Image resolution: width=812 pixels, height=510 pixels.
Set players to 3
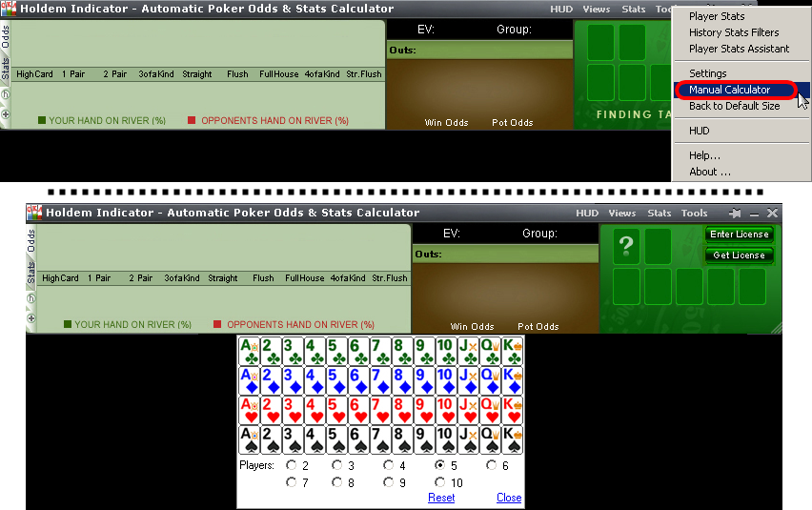(x=337, y=465)
